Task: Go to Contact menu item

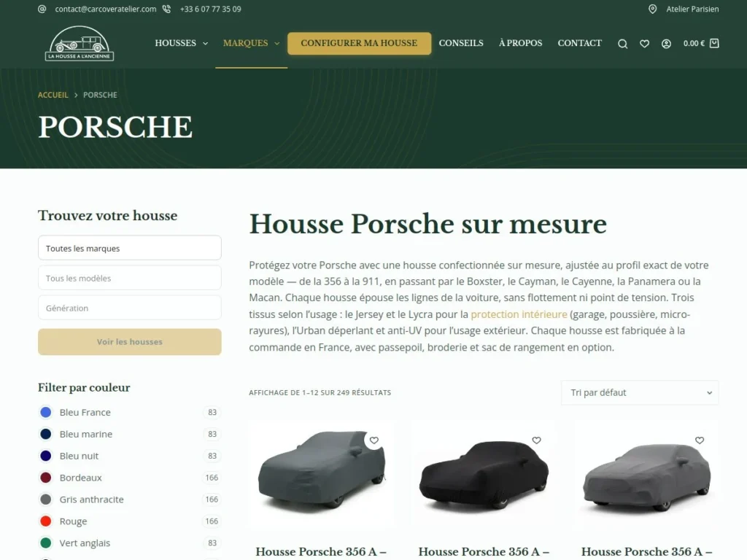Action: (x=580, y=43)
